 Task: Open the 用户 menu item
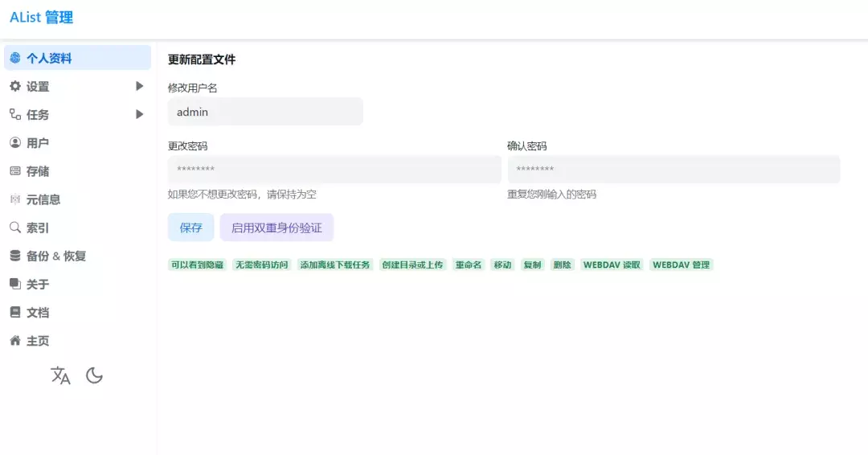pos(77,142)
